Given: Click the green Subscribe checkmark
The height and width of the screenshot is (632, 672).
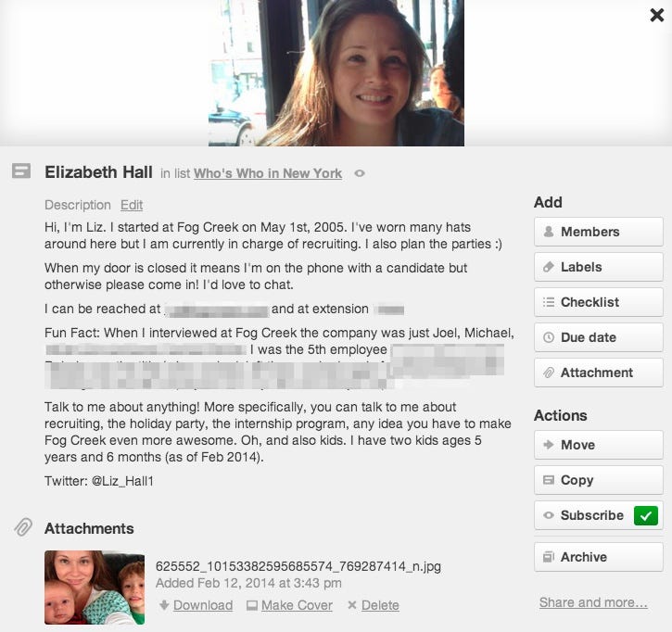Looking at the screenshot, I should pyautogui.click(x=646, y=515).
